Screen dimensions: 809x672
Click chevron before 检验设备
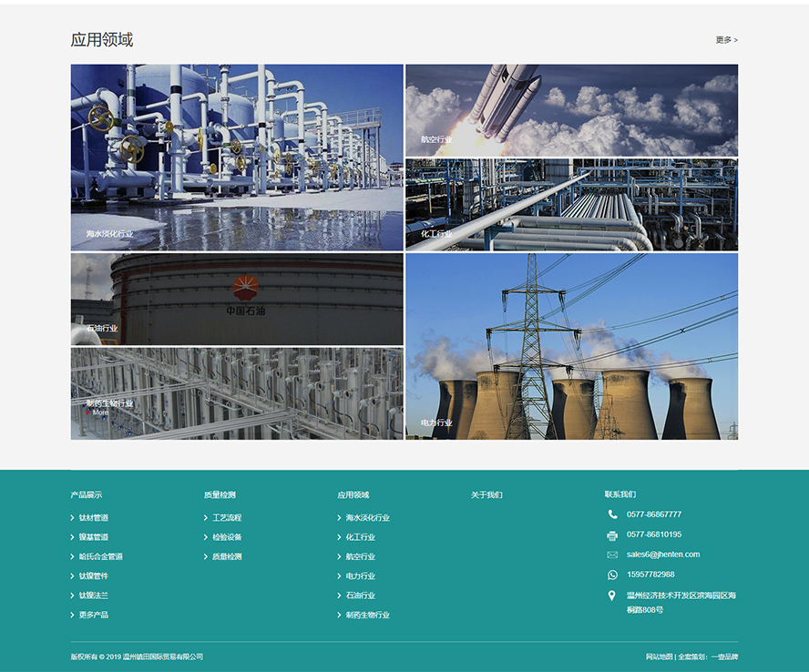click(206, 537)
